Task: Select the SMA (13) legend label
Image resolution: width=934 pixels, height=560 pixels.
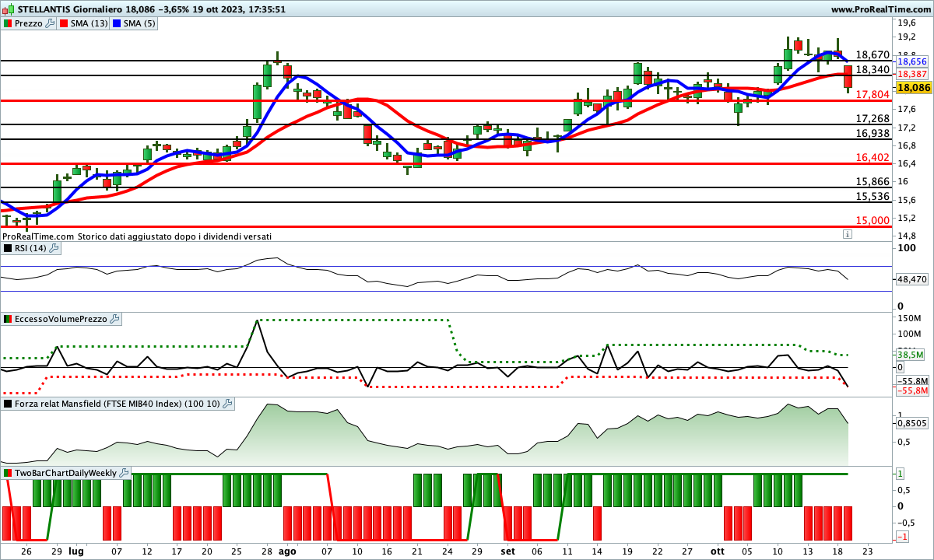Action: pos(90,23)
